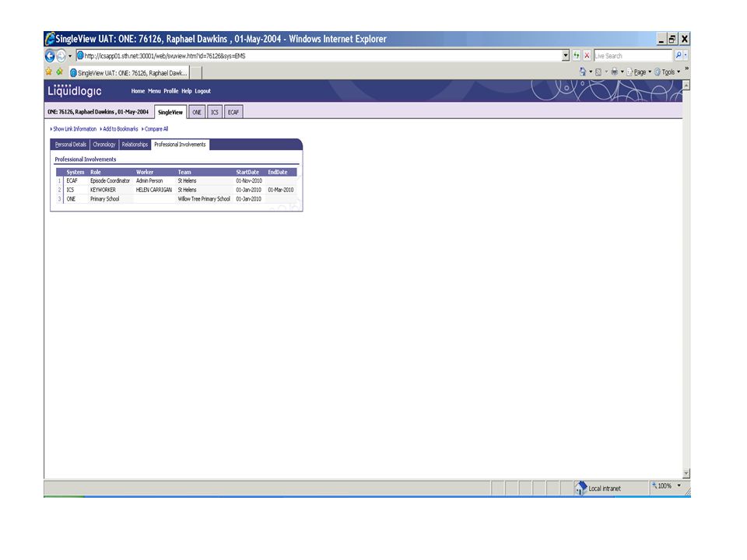
Task: Click Show Link Information link
Action: [75, 129]
